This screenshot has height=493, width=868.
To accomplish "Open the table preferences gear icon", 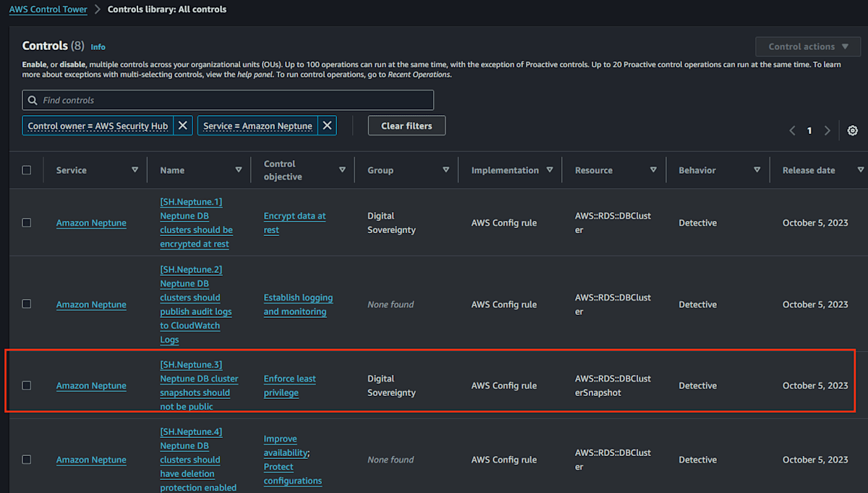I will (x=853, y=130).
